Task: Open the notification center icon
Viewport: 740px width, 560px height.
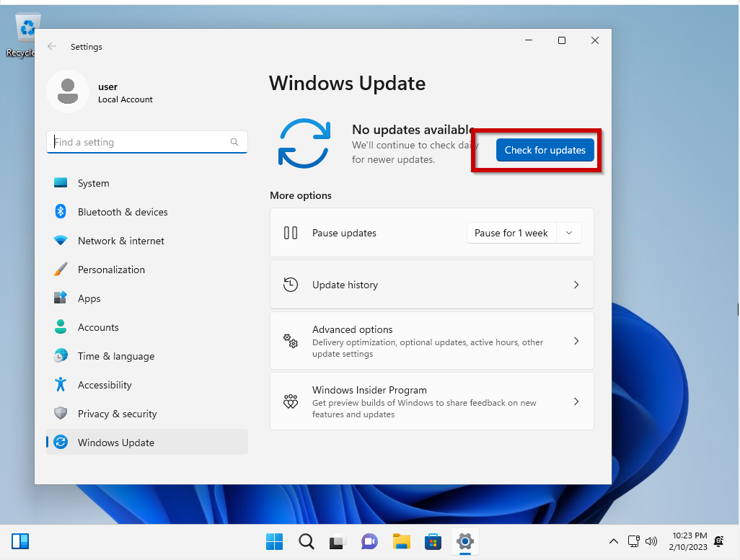Action: [718, 541]
